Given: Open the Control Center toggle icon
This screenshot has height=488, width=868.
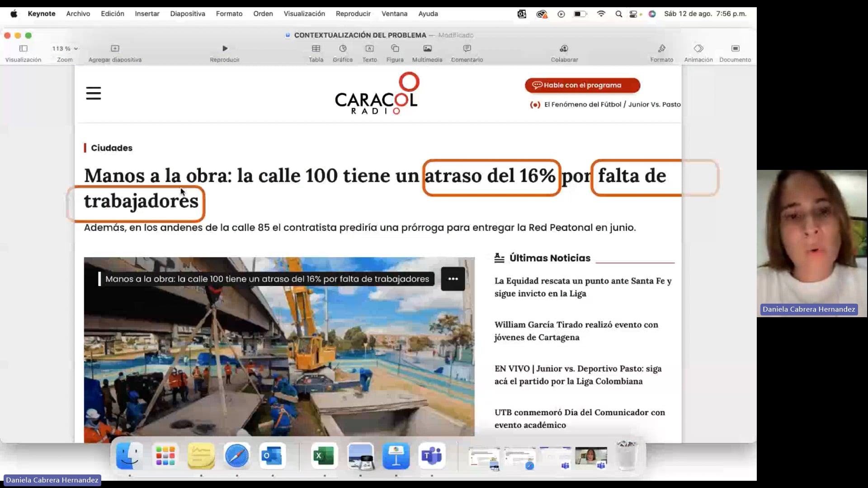Looking at the screenshot, I should pos(634,14).
